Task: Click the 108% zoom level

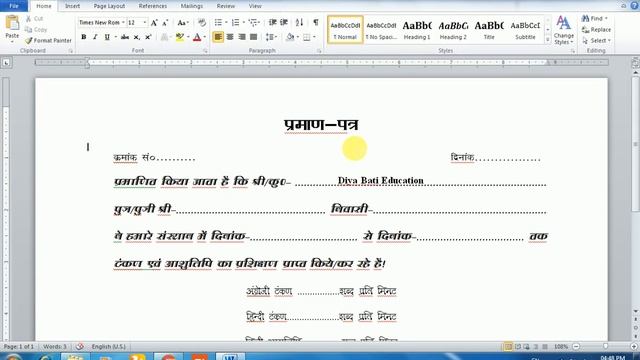Action: point(561,347)
